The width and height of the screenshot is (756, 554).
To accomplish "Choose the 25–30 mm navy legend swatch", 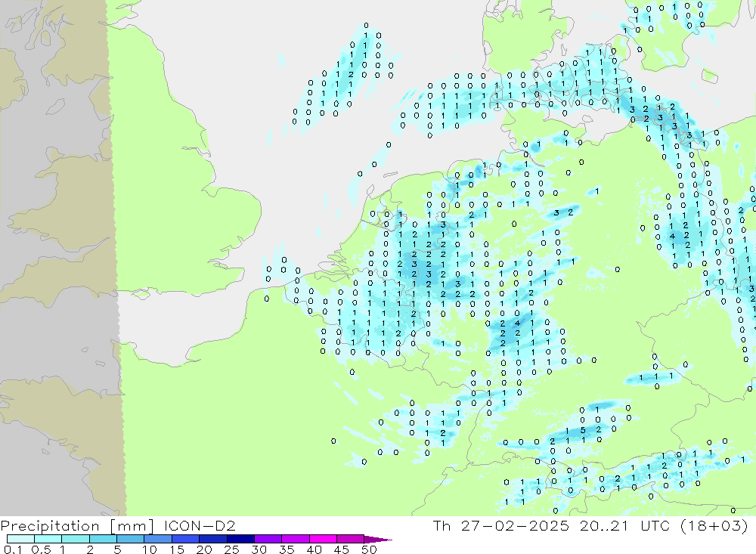I will pyautogui.click(x=240, y=539).
